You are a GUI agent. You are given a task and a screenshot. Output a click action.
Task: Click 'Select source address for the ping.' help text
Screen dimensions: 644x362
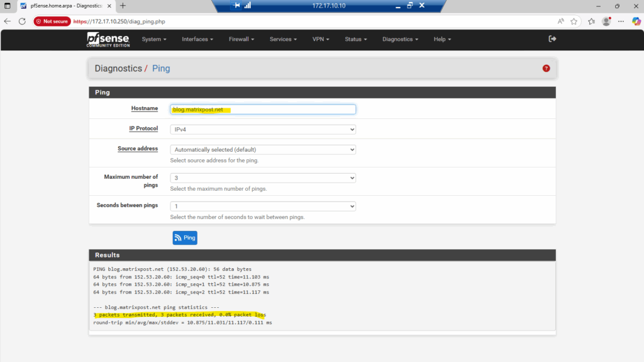[214, 161]
